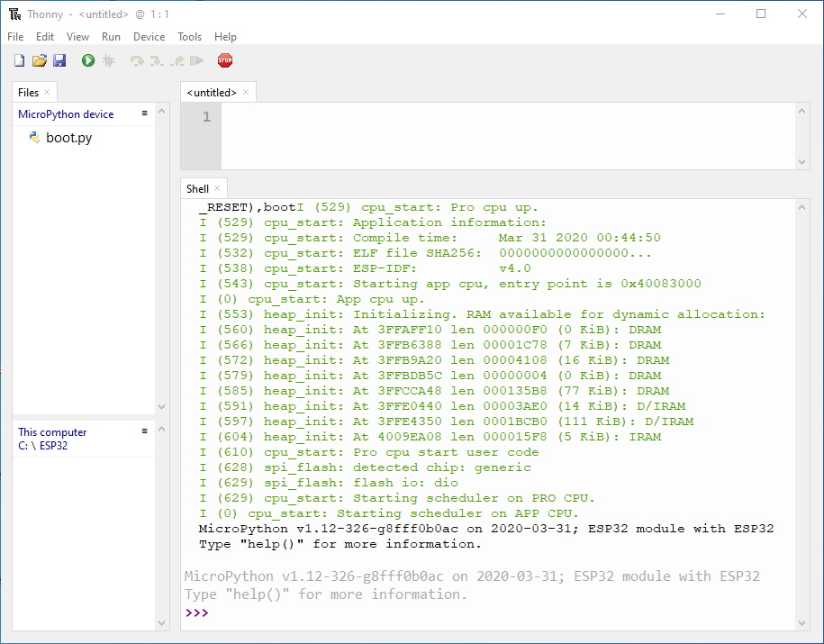Viewport: 824px width, 644px height.
Task: Click the 'Starting scheduler on PRO CPU.' line
Action: (x=397, y=498)
